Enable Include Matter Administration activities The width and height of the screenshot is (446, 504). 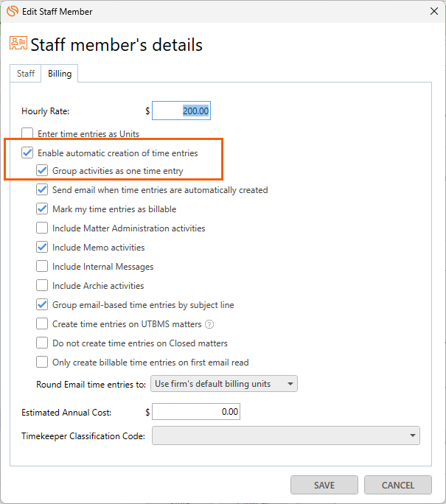point(42,228)
